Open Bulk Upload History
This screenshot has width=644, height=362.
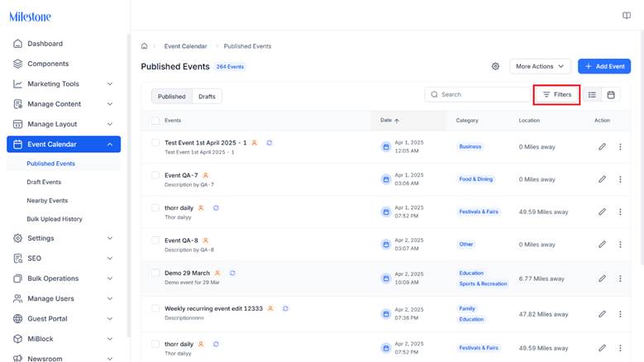55,219
